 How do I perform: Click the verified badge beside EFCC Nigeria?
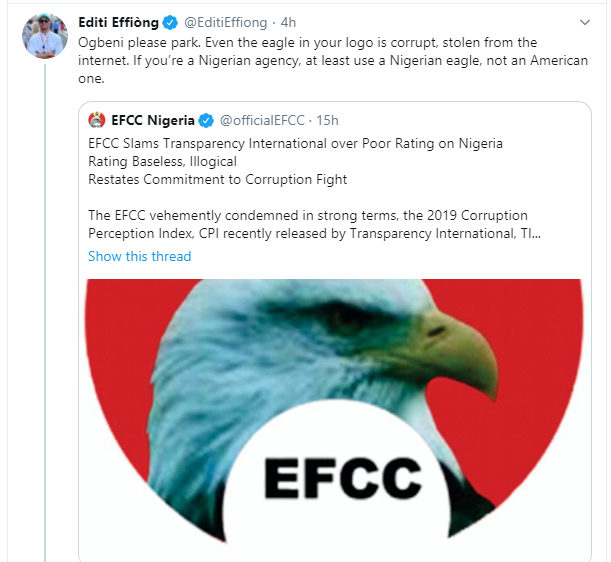point(206,121)
